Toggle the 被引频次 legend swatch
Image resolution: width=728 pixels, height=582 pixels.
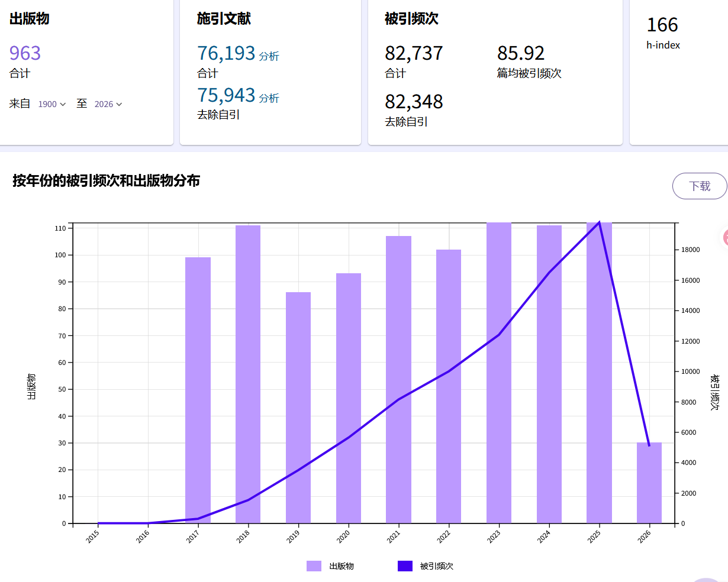[x=405, y=566]
